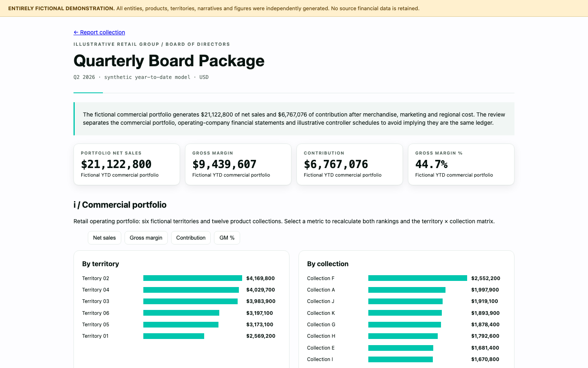Select the Collection J label
Screen dimensions: 588x368
point(321,301)
